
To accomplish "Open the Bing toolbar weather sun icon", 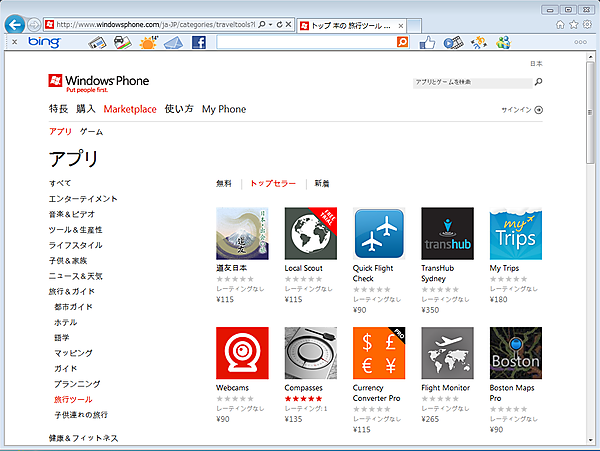I will click(148, 42).
